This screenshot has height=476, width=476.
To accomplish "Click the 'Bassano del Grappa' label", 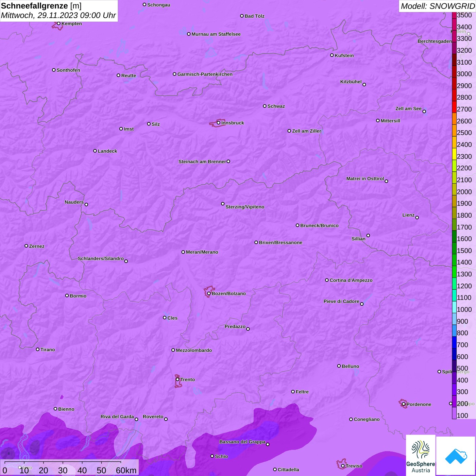I will 242,442.
